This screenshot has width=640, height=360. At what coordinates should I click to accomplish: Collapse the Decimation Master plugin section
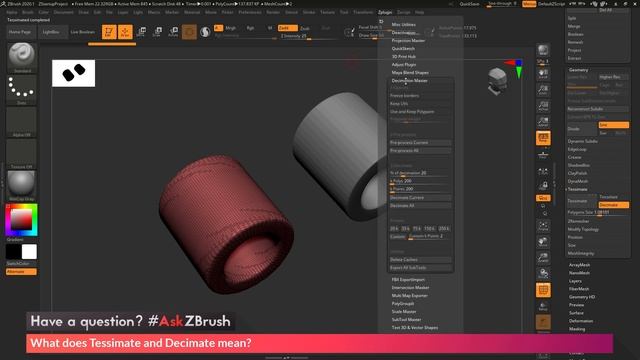[x=409, y=81]
